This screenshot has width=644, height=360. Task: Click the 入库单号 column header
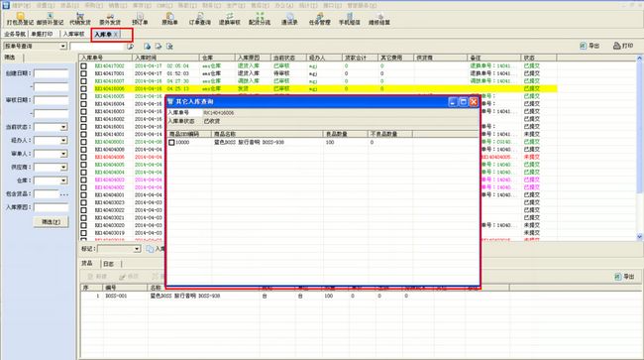[x=106, y=58]
